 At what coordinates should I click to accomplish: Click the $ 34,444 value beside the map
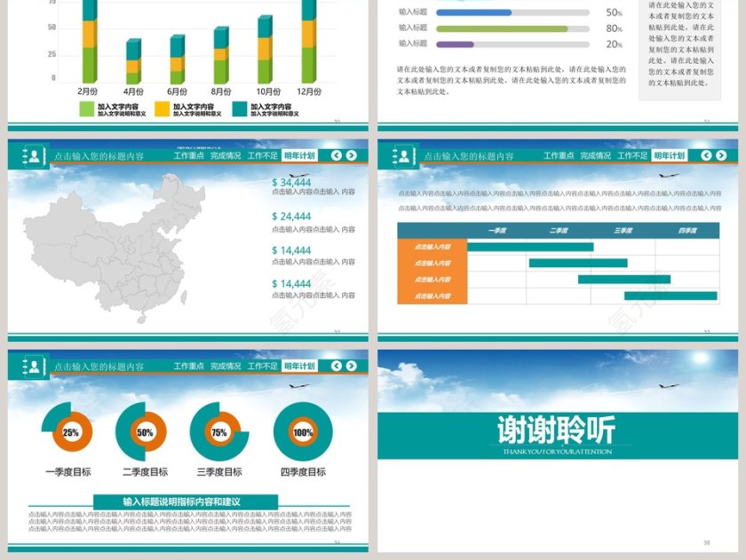coord(291,183)
